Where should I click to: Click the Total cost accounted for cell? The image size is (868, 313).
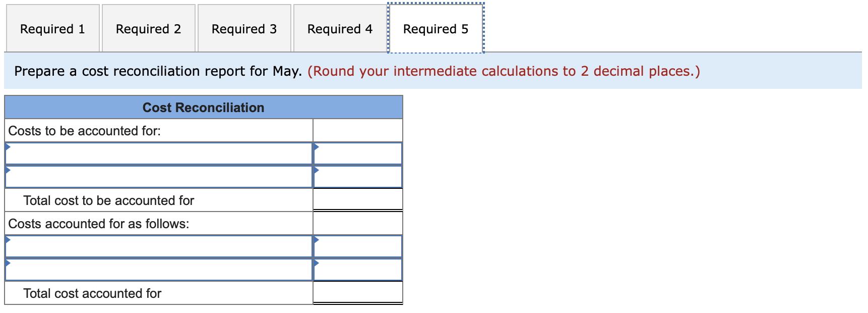click(x=358, y=292)
